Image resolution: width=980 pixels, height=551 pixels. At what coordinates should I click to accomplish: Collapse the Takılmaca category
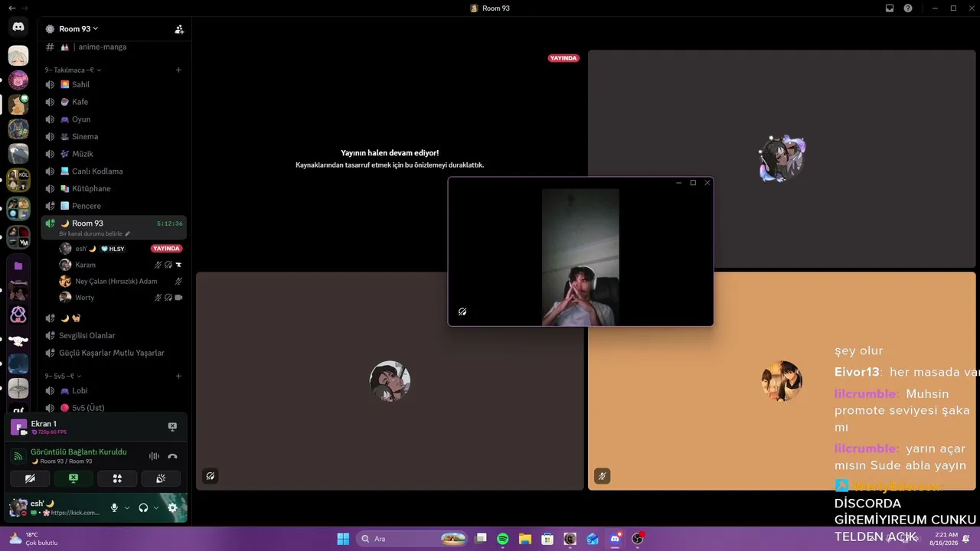point(73,70)
